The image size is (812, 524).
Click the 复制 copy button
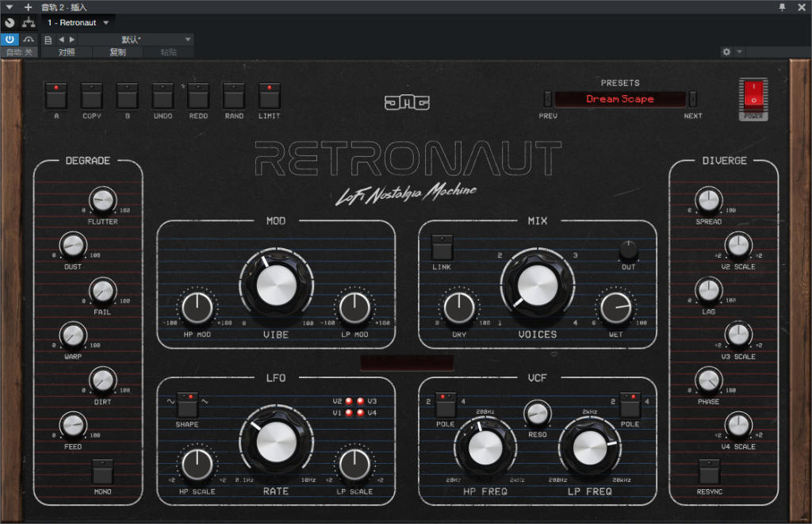tap(117, 52)
